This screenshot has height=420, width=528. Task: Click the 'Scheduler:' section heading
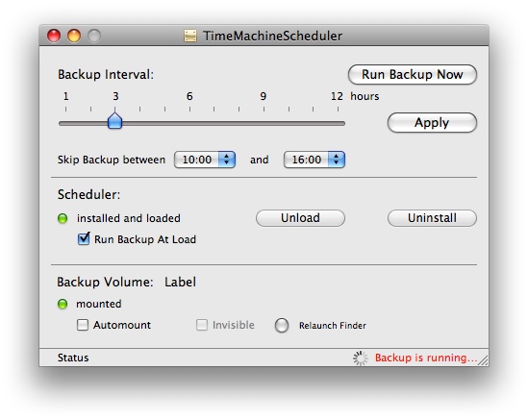point(88,194)
